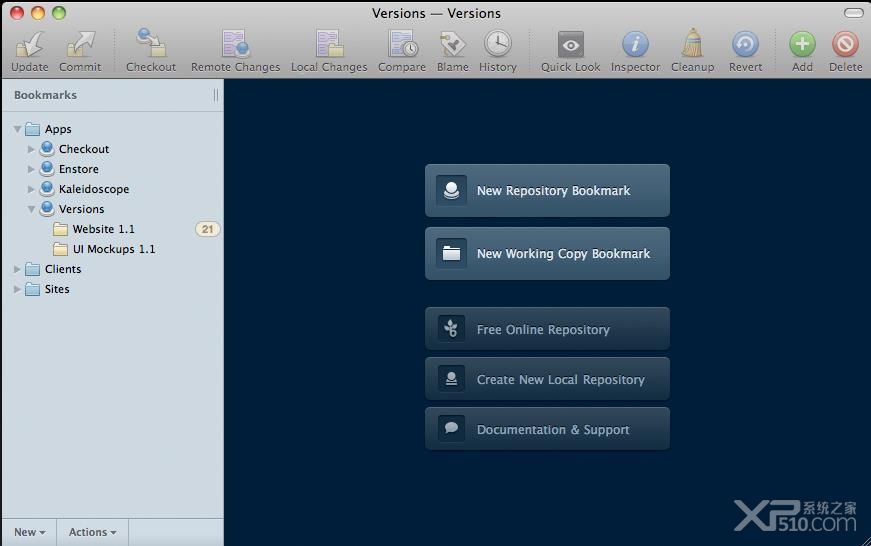This screenshot has height=546, width=871.
Task: Collapse the Apps group triangle
Action: (17, 129)
